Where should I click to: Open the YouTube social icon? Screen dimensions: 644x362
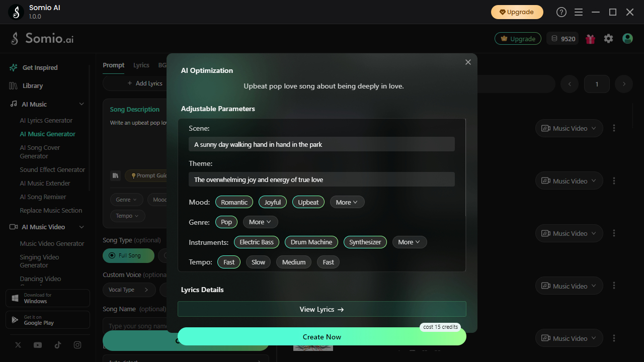[x=38, y=345]
